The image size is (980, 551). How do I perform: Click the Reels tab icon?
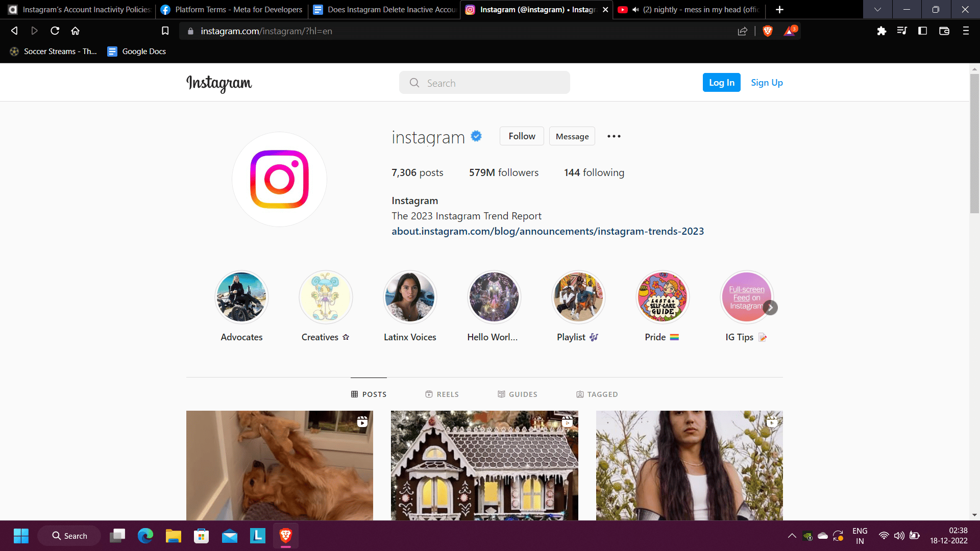coord(429,394)
